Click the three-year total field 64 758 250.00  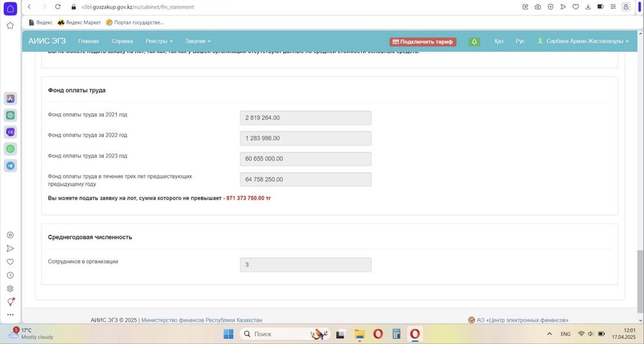tap(305, 180)
